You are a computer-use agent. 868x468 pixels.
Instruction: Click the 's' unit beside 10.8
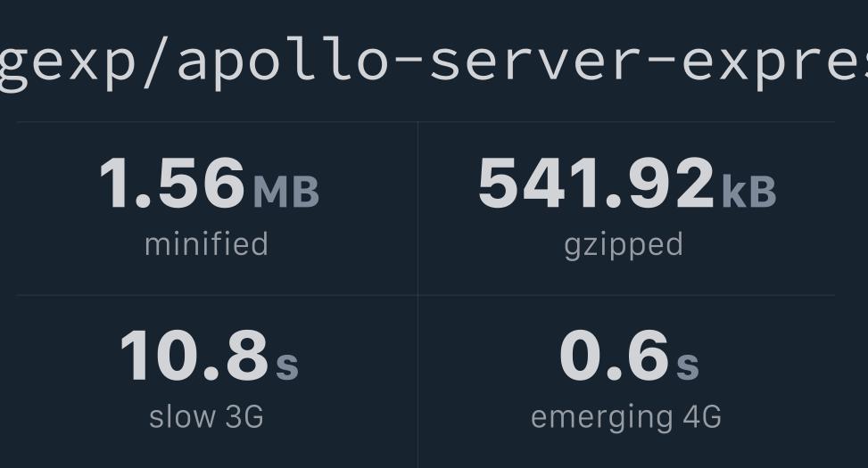click(286, 363)
